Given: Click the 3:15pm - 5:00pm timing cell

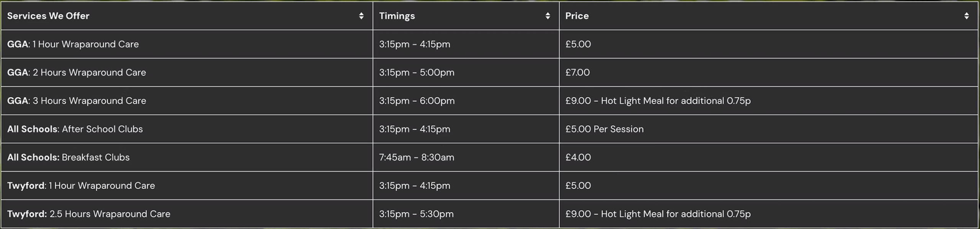Looking at the screenshot, I should (416, 72).
